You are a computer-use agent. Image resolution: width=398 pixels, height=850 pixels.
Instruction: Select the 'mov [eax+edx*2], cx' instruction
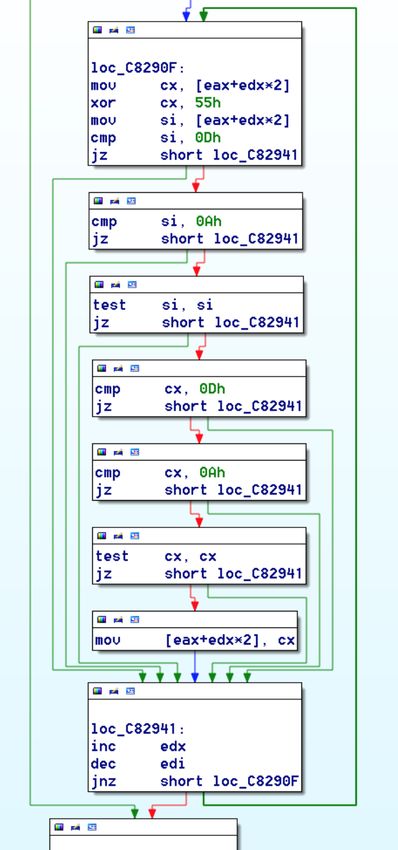pos(195,641)
